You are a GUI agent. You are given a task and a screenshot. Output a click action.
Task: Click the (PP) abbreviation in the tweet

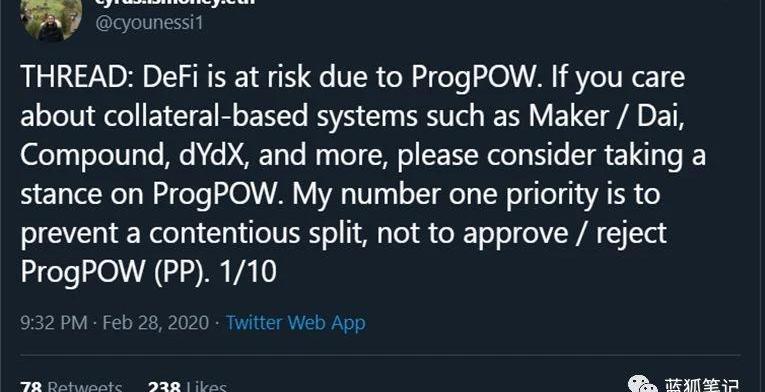point(182,273)
